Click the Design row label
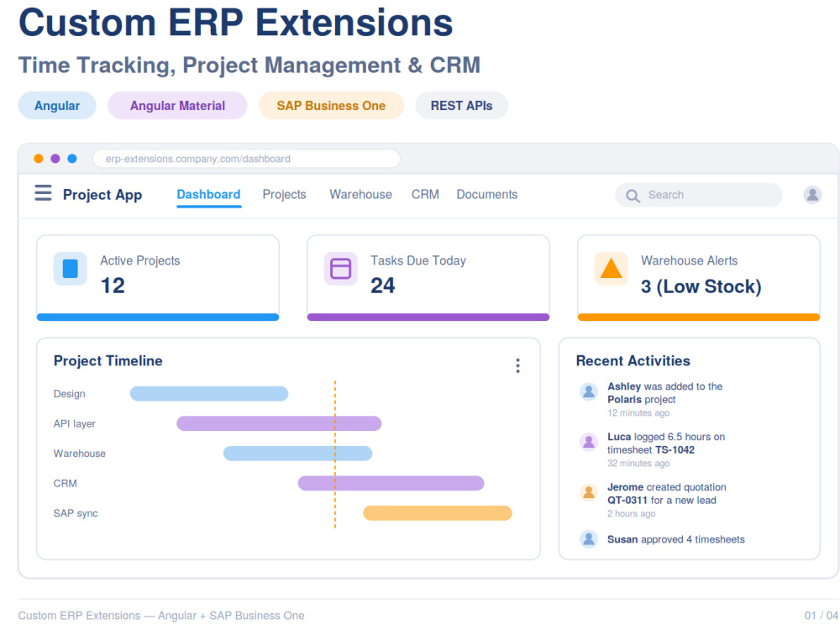840x630 pixels. tap(70, 394)
